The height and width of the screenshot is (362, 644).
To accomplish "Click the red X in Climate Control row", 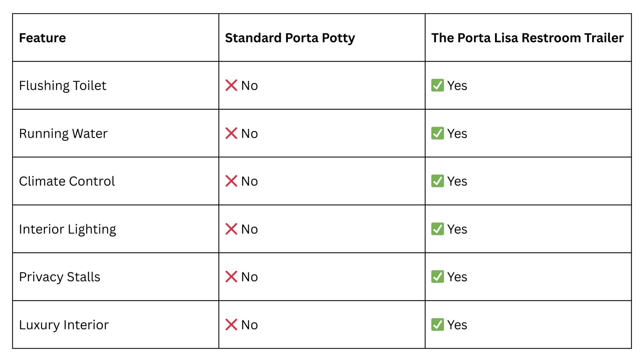I will (231, 181).
